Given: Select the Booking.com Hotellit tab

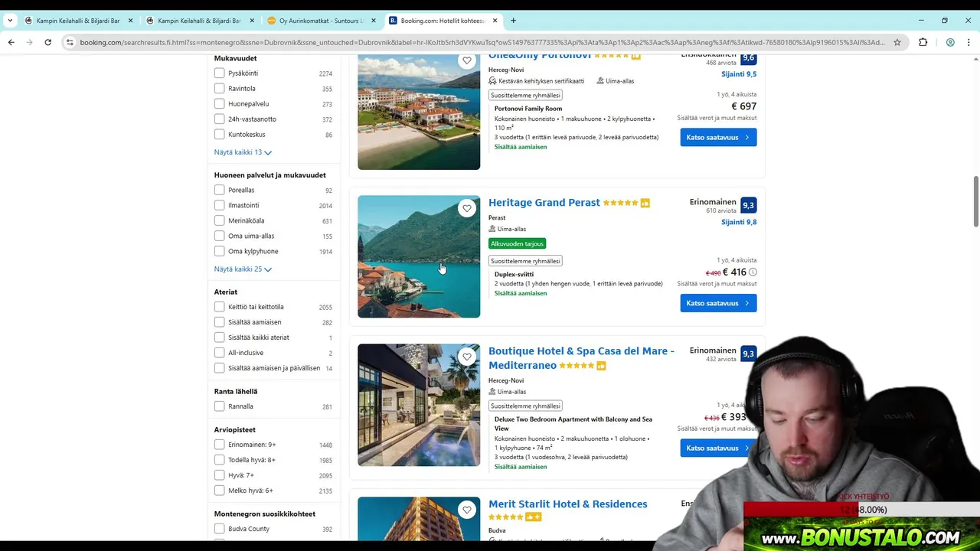Looking at the screenshot, I should (443, 21).
